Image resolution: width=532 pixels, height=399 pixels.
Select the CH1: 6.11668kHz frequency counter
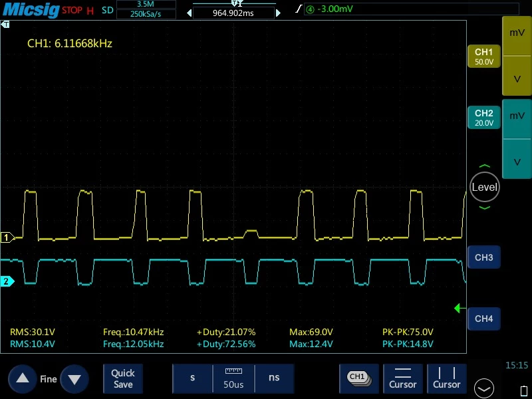(x=70, y=43)
